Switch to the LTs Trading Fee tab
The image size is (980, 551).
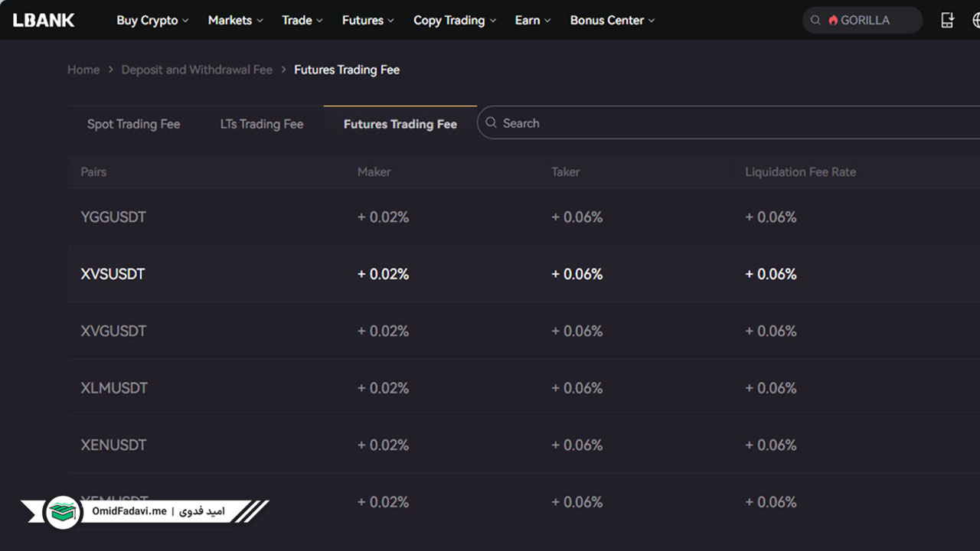(x=262, y=124)
